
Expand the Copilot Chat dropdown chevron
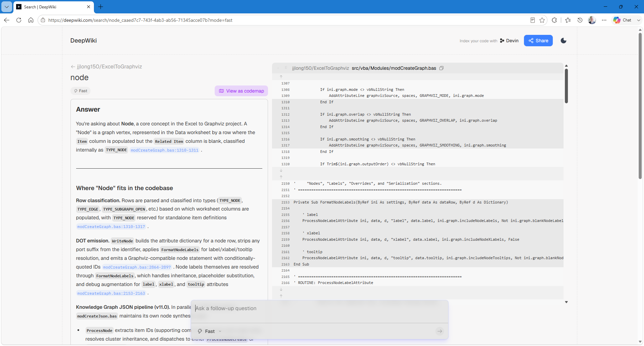point(639,20)
